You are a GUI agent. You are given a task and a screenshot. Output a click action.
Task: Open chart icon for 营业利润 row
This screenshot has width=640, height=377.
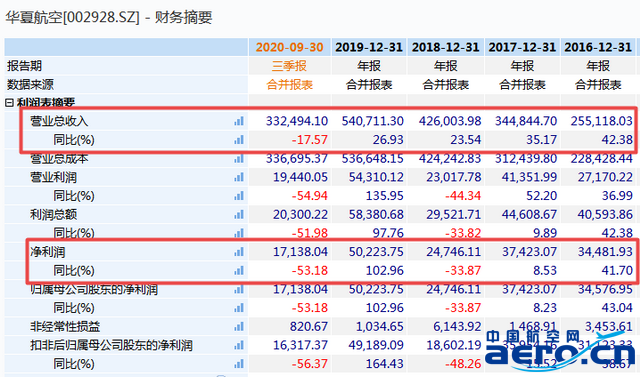[x=239, y=177]
